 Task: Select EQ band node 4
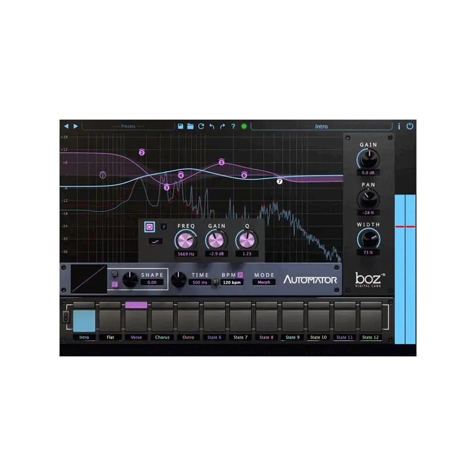coord(181,175)
